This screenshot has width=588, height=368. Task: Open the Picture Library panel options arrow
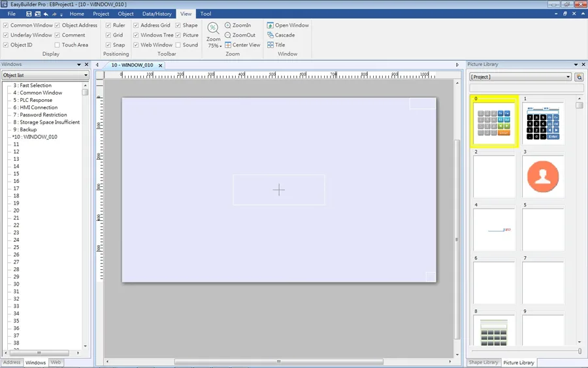click(x=576, y=65)
